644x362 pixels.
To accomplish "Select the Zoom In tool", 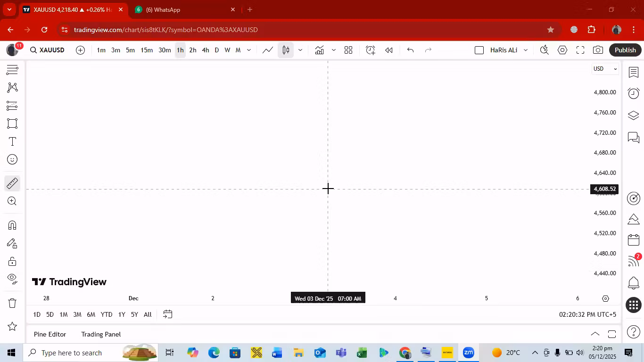I will tap(12, 201).
